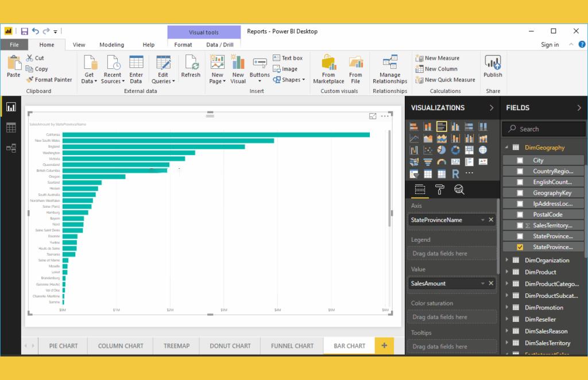Choose the R script visual
588x380 pixels.
click(x=455, y=174)
